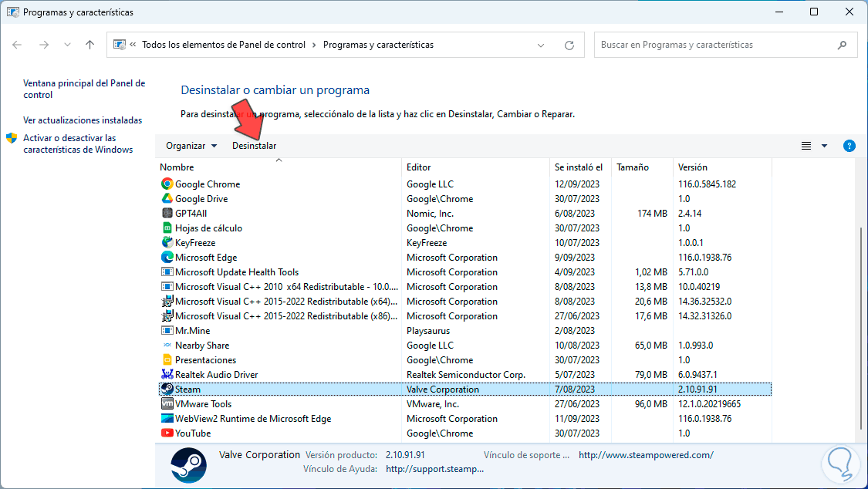Click the 12/09/2023 install date
Viewport: 868px width, 489px height.
tap(577, 184)
